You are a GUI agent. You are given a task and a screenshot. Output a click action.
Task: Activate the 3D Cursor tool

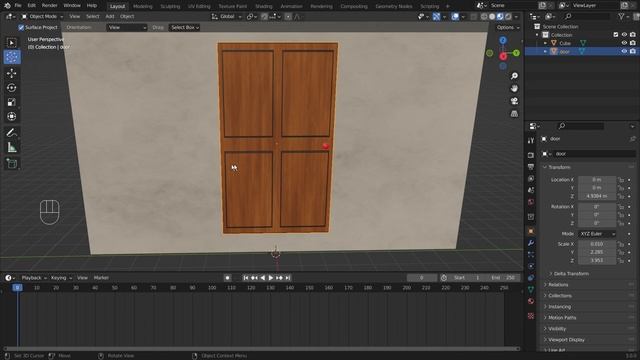11,57
